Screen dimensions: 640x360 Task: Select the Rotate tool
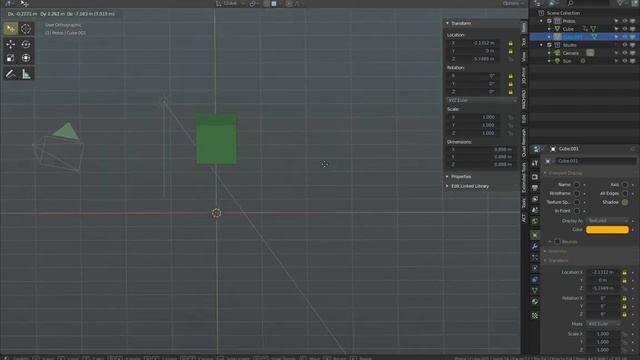26,44
